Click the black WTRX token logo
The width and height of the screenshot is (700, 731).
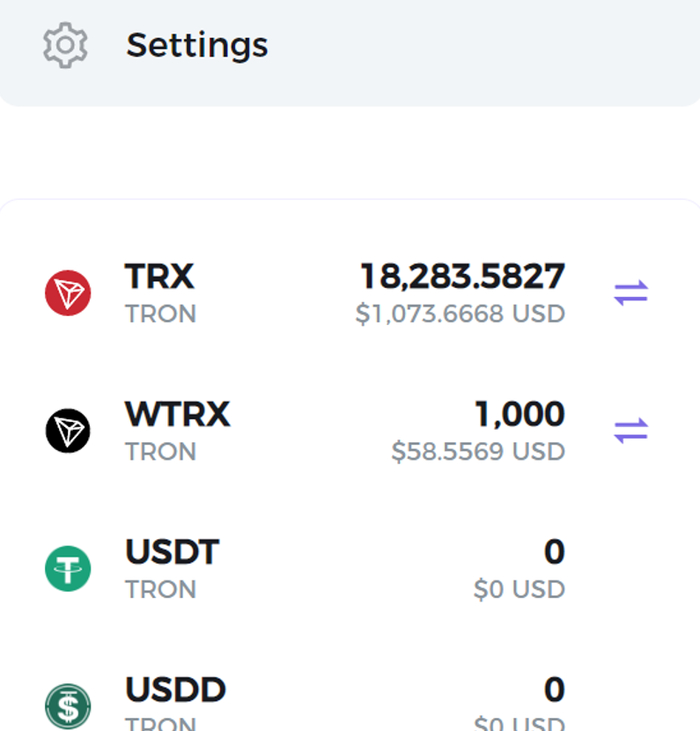(x=68, y=431)
